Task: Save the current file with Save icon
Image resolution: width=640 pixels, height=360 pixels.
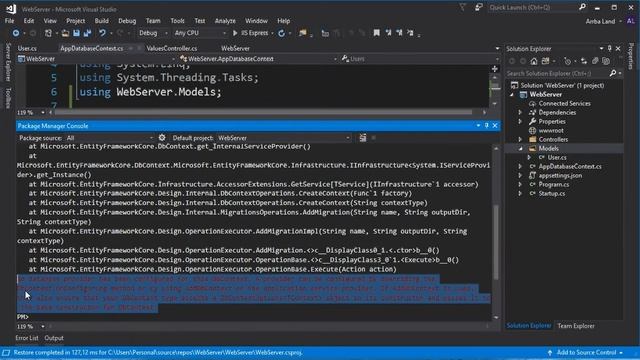Action: [76, 33]
